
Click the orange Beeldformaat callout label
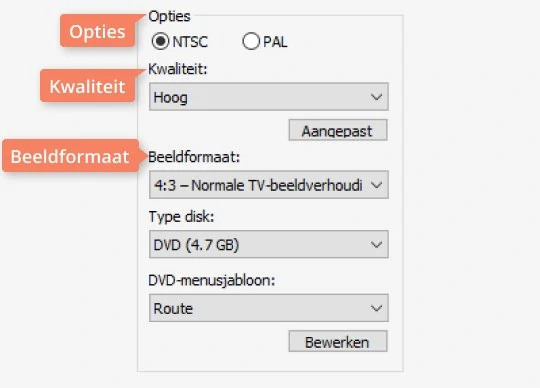point(70,156)
